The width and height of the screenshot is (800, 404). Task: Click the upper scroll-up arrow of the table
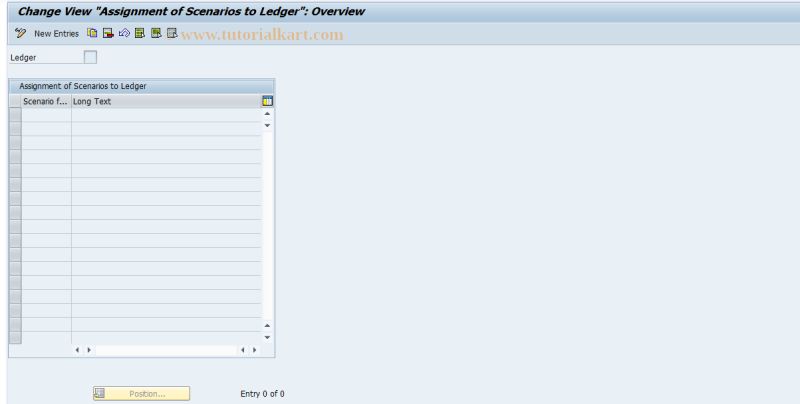[x=267, y=114]
